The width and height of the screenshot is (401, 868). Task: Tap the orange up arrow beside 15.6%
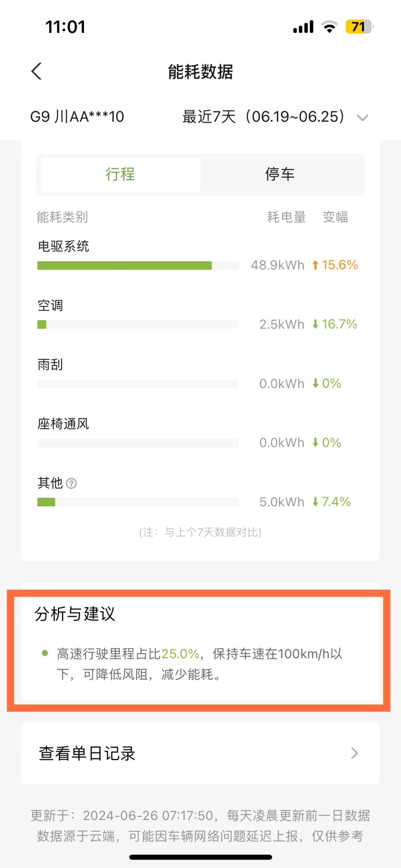coord(315,265)
